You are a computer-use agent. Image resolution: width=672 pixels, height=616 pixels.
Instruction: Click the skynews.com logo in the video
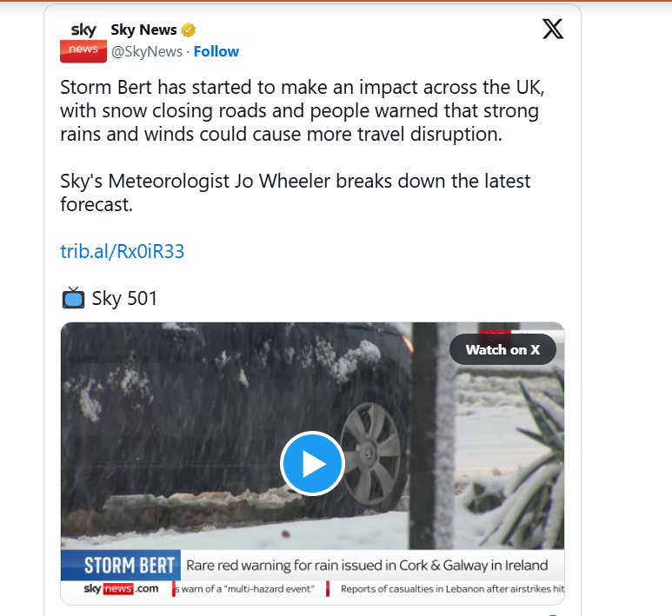(x=122, y=589)
